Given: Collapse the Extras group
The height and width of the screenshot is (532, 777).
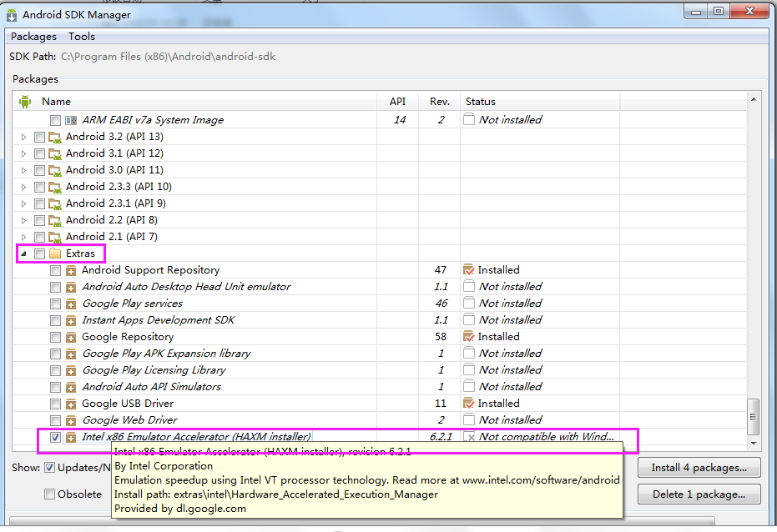Looking at the screenshot, I should (23, 253).
